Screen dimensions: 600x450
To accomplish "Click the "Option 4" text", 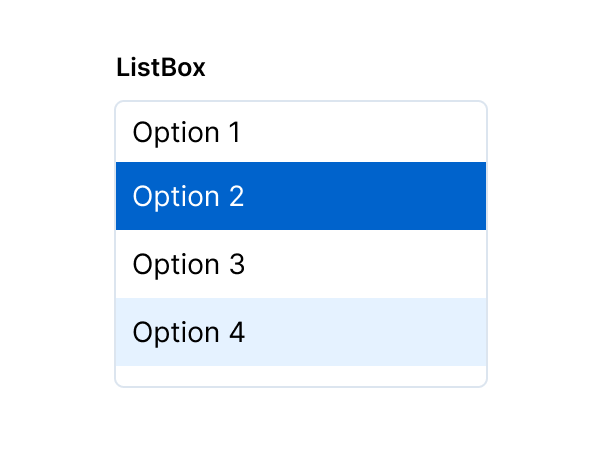I will coord(188,332).
